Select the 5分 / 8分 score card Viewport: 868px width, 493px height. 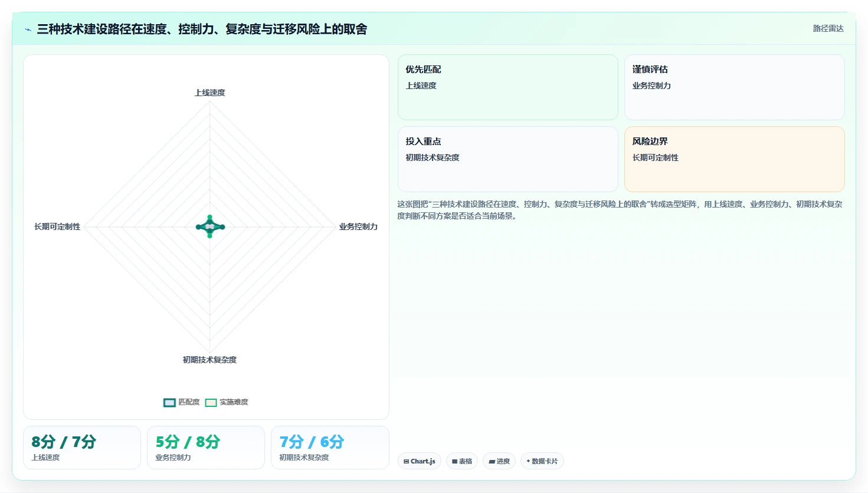coord(206,448)
